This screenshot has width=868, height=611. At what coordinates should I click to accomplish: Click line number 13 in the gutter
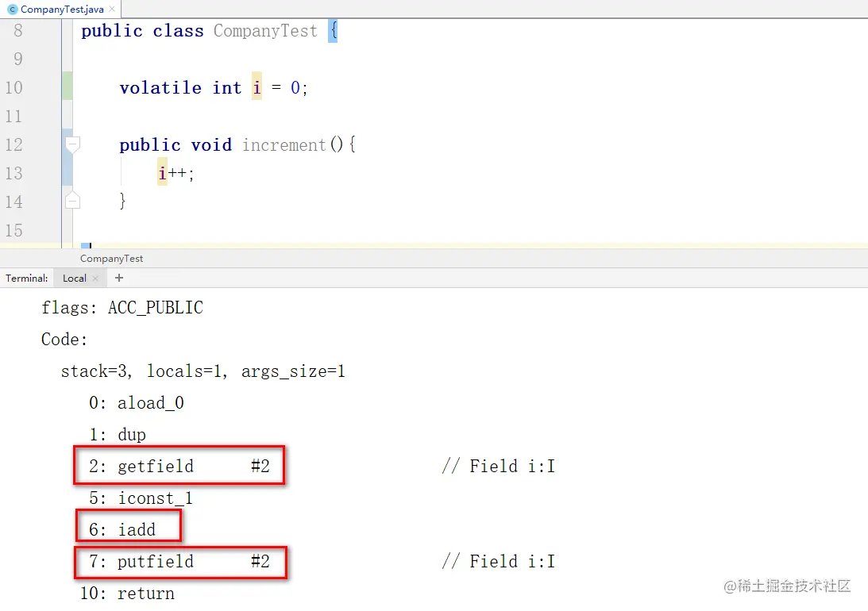pos(14,173)
